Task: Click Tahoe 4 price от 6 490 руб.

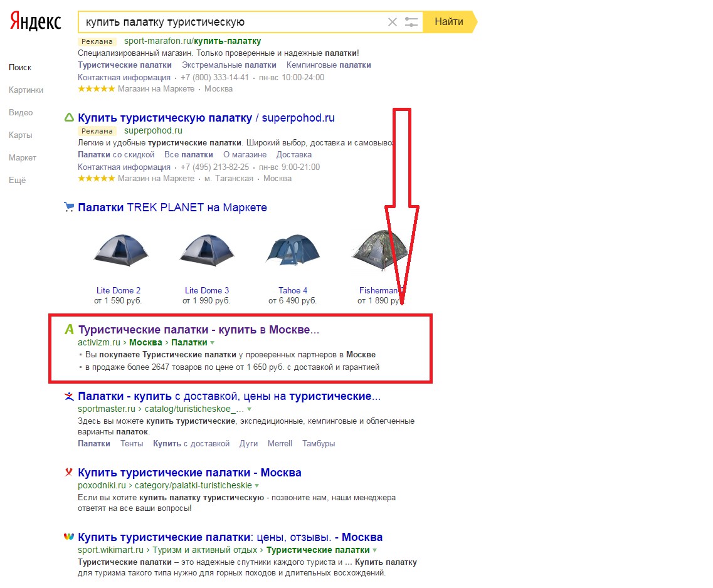Action: (292, 301)
